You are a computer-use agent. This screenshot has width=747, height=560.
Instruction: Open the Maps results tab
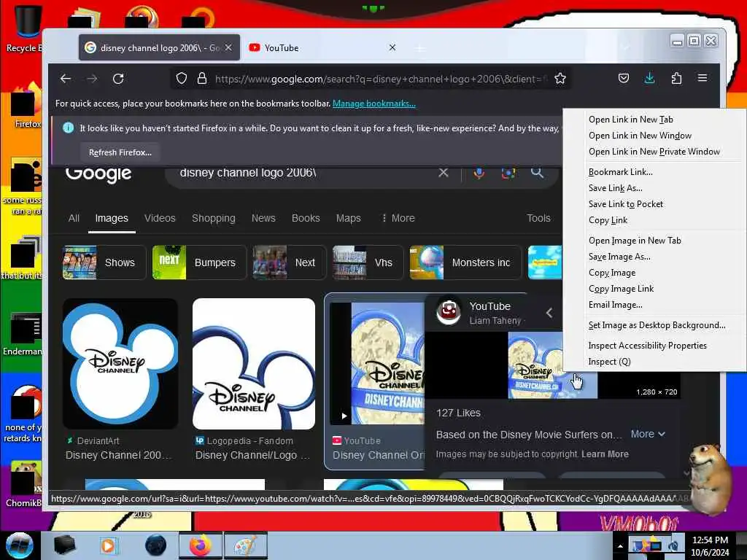(x=348, y=218)
